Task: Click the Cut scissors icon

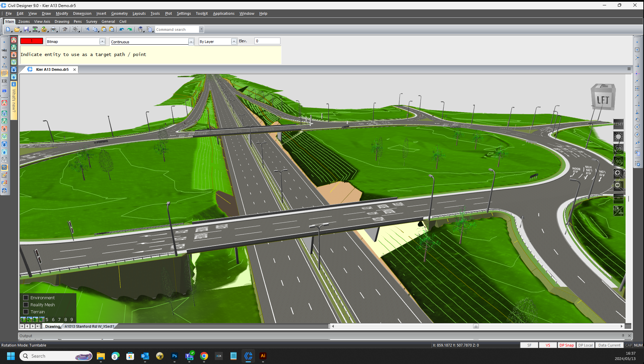Action: (87, 30)
